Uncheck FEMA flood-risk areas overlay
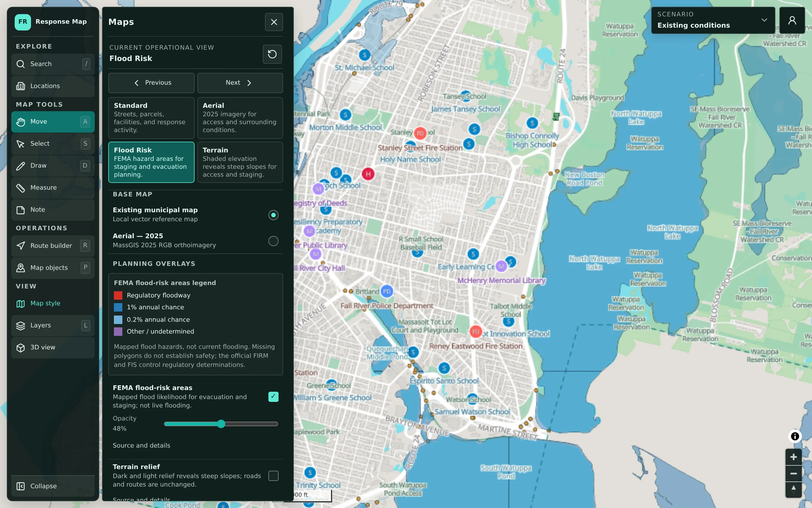This screenshot has height=508, width=812. [273, 397]
